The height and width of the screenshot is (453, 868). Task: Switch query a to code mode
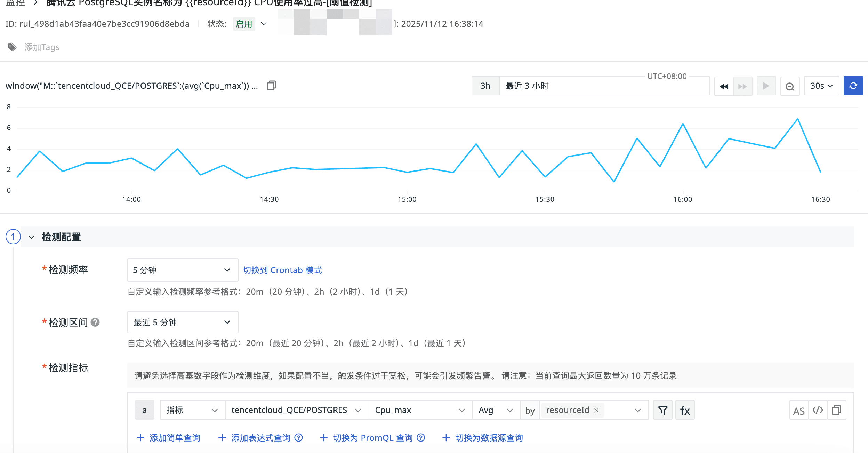[818, 410]
